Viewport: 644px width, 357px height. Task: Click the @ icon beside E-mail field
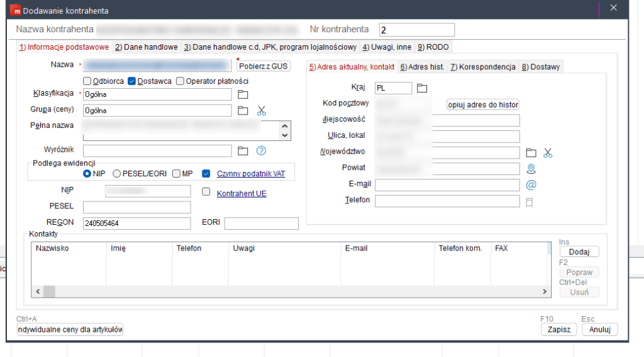pyautogui.click(x=531, y=184)
